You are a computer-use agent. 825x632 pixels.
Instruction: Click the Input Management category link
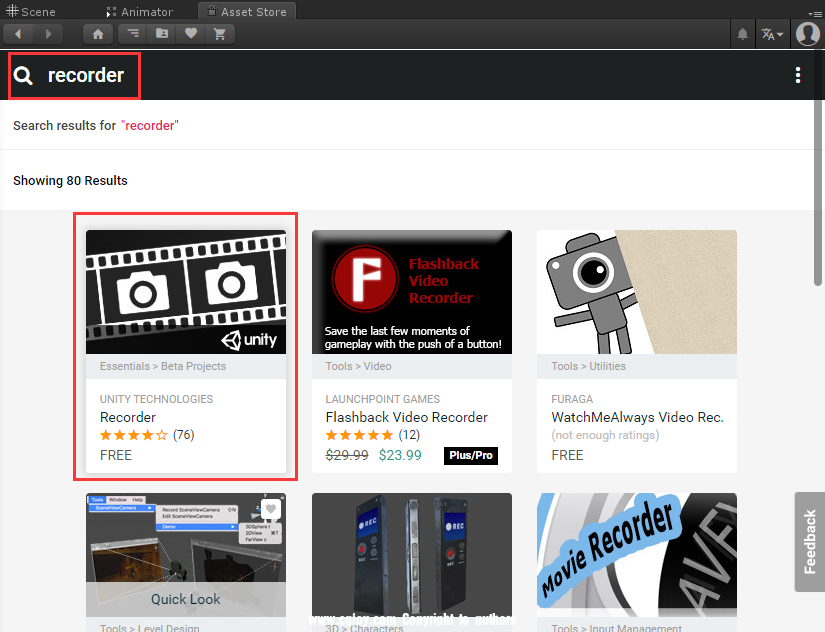[636, 628]
